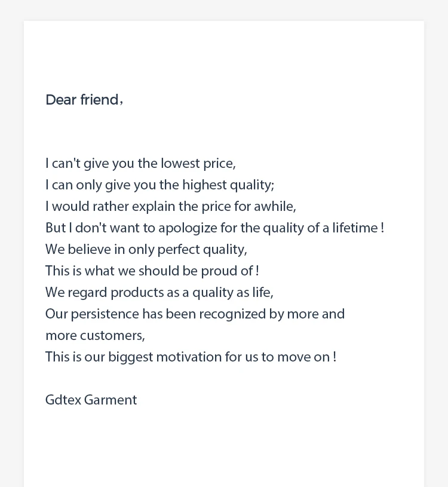The image size is (448, 487).
Task: Click the 'Dear friend' greeting text
Action: coord(84,100)
